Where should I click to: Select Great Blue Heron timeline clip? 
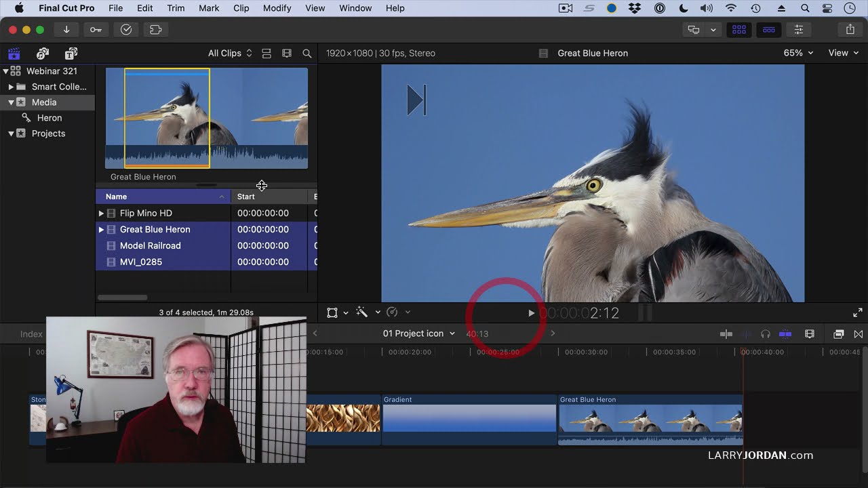point(650,420)
